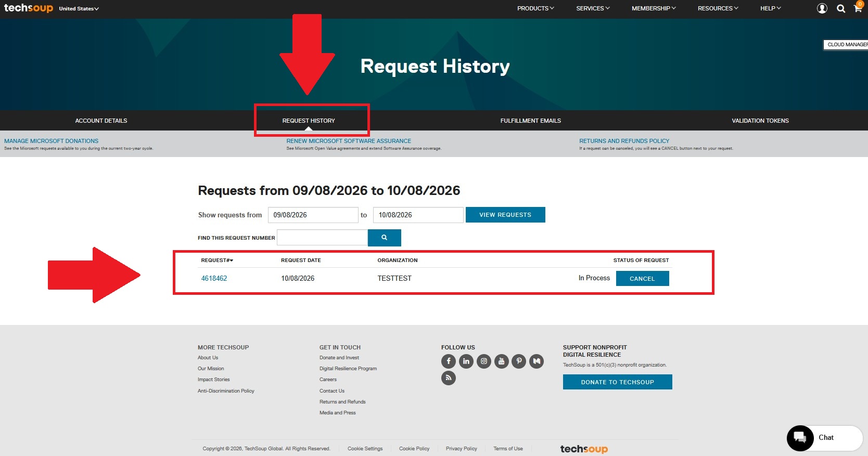868x456 pixels.
Task: Sort by the REQUEST# column header
Action: point(217,260)
